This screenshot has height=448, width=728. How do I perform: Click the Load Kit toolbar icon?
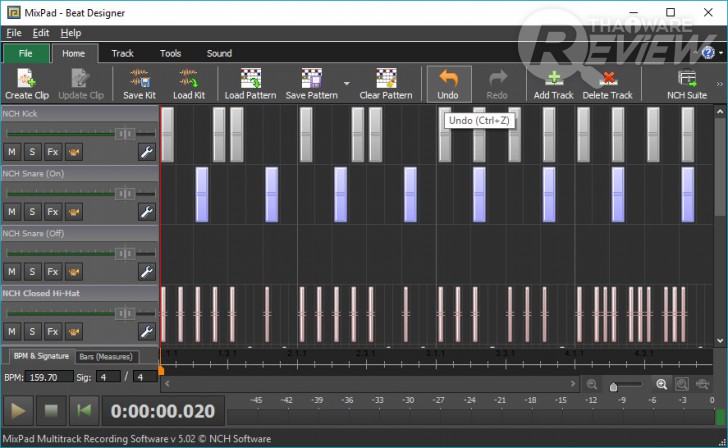tap(188, 78)
